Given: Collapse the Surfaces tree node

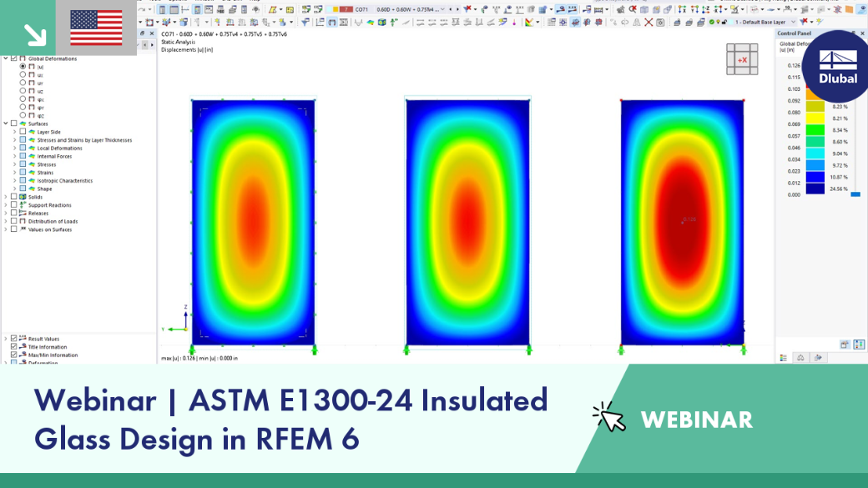Looking at the screenshot, I should [x=6, y=123].
